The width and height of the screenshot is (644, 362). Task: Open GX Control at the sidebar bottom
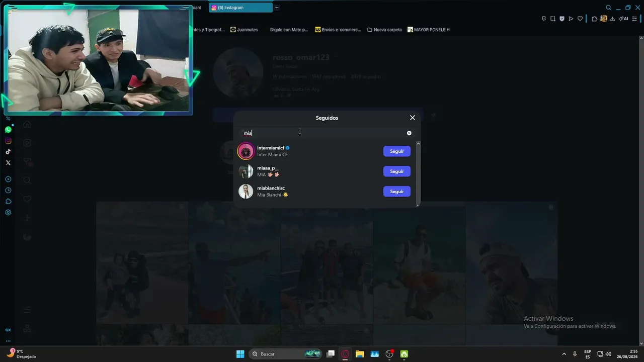[x=8, y=330]
